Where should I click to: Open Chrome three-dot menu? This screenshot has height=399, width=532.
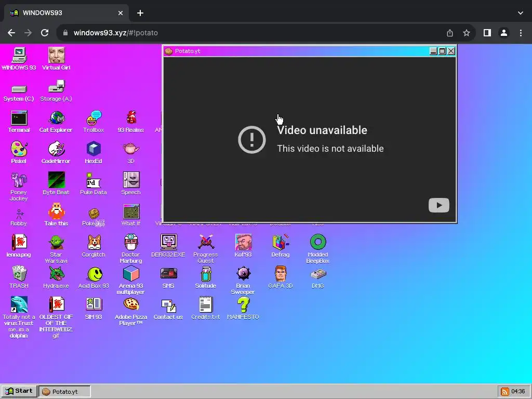click(x=521, y=33)
